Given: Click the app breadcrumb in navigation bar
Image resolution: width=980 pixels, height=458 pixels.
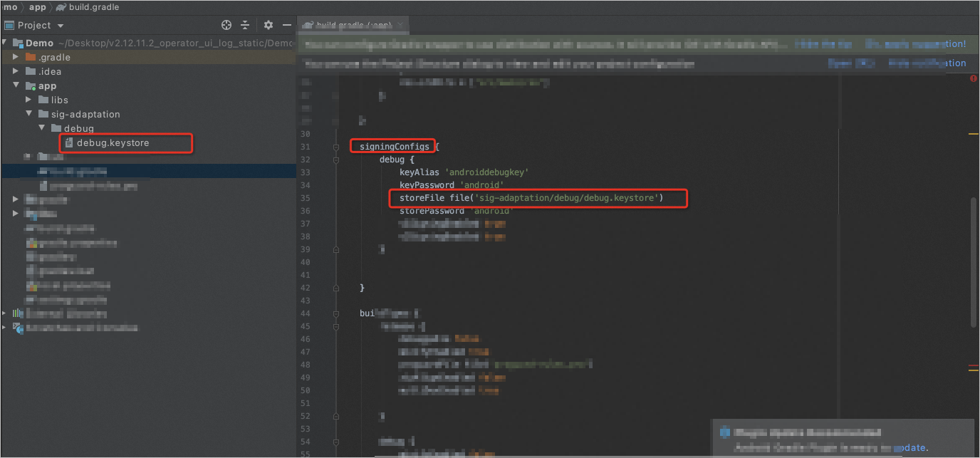Looking at the screenshot, I should (x=38, y=7).
